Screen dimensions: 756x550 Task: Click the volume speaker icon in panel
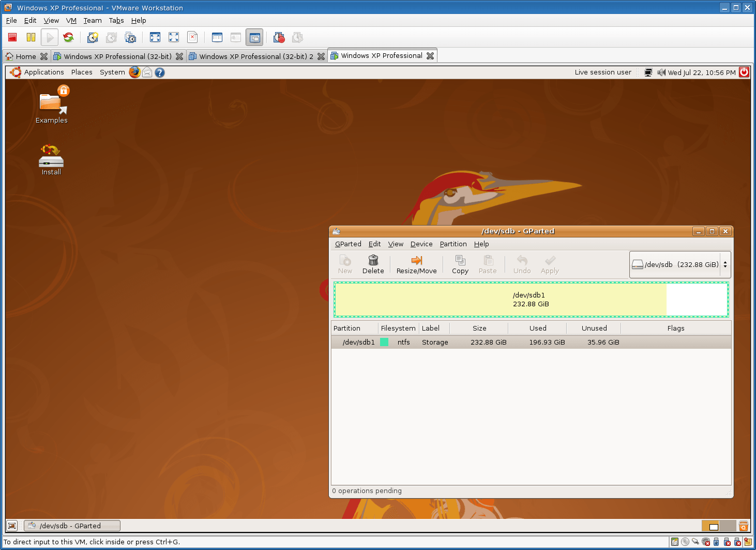pos(661,72)
